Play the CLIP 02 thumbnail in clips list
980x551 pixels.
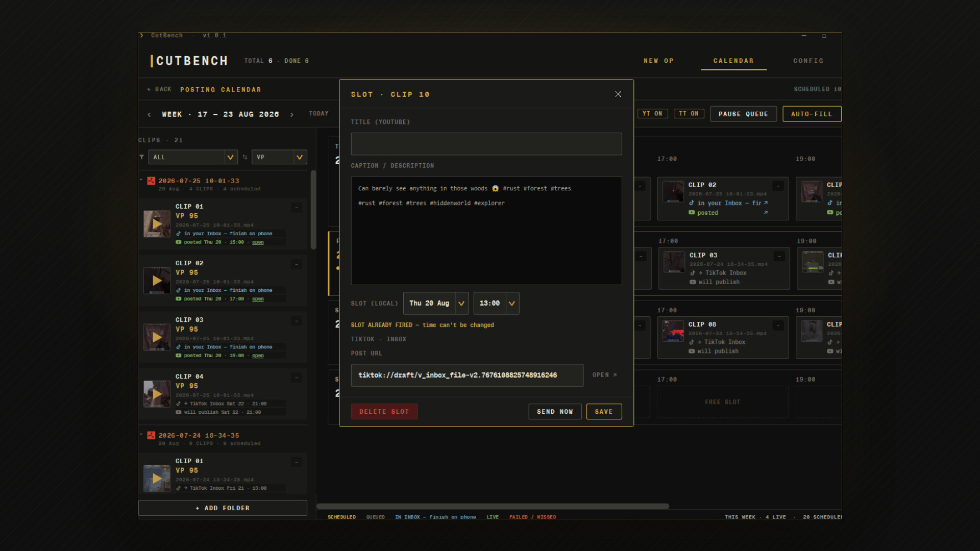[x=157, y=281]
